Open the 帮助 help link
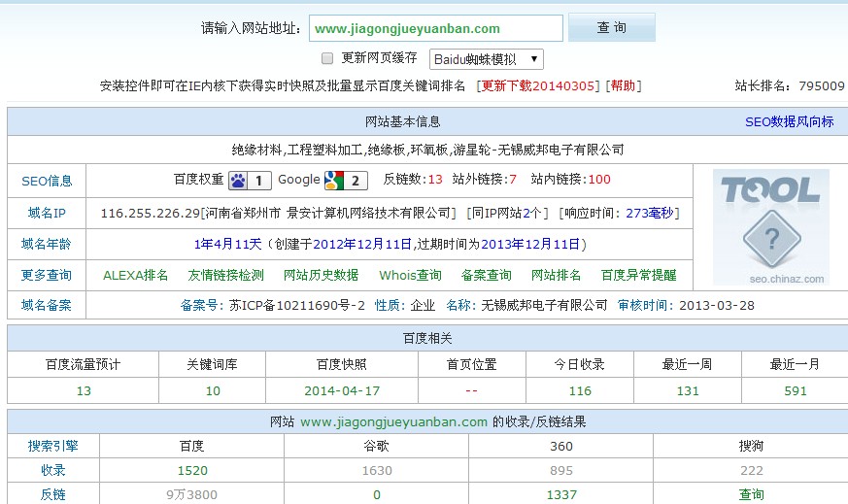The width and height of the screenshot is (848, 504). pos(623,85)
